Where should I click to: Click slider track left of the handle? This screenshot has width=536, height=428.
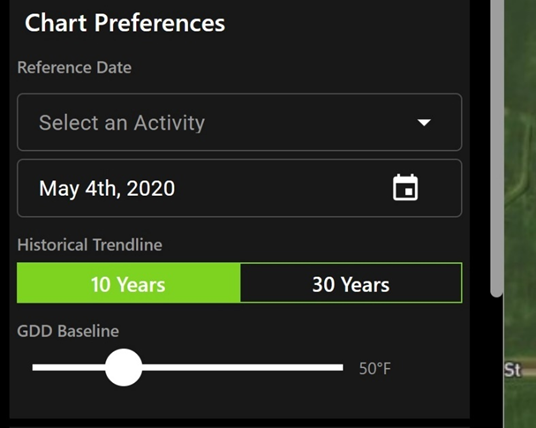tap(68, 367)
